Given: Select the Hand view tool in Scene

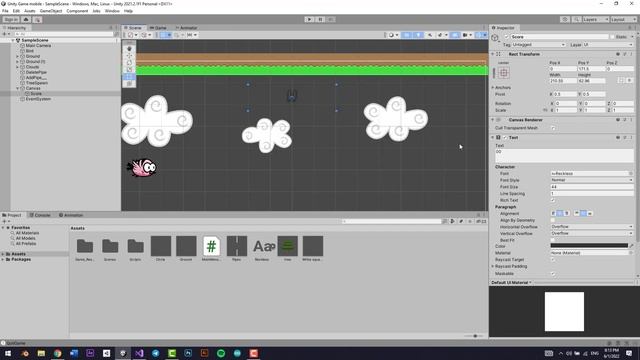Looking at the screenshot, I should pyautogui.click(x=129, y=49).
